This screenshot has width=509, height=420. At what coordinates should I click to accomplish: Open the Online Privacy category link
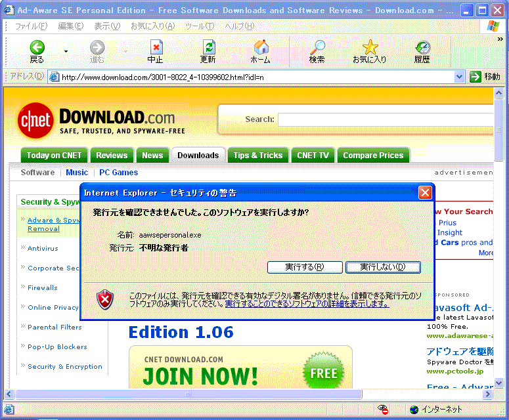tap(53, 308)
